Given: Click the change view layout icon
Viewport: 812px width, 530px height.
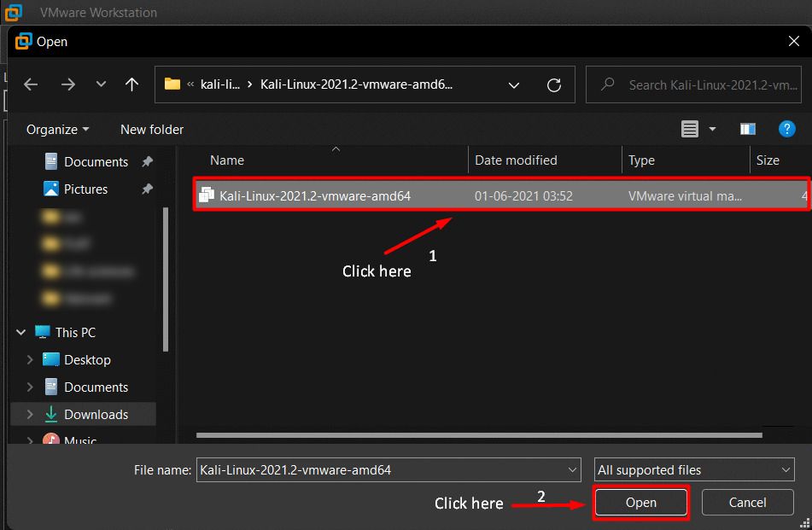Looking at the screenshot, I should point(690,129).
